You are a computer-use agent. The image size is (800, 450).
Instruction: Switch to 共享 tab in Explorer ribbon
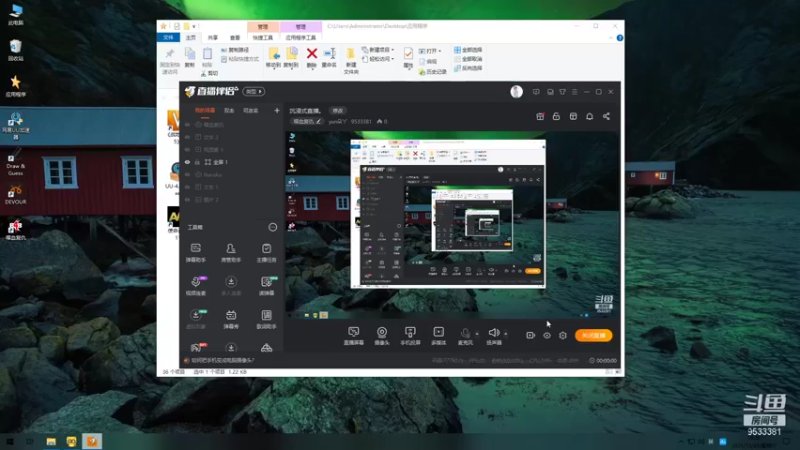coord(213,38)
